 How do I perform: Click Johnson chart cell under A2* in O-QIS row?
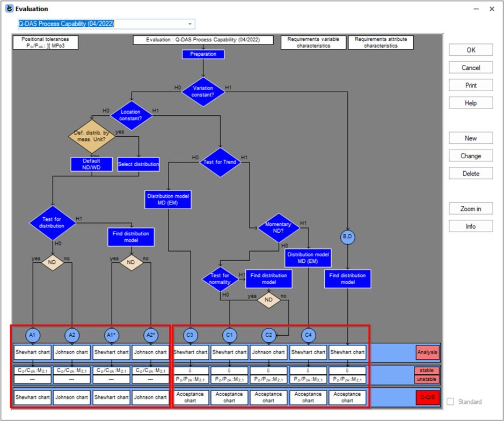pos(150,397)
